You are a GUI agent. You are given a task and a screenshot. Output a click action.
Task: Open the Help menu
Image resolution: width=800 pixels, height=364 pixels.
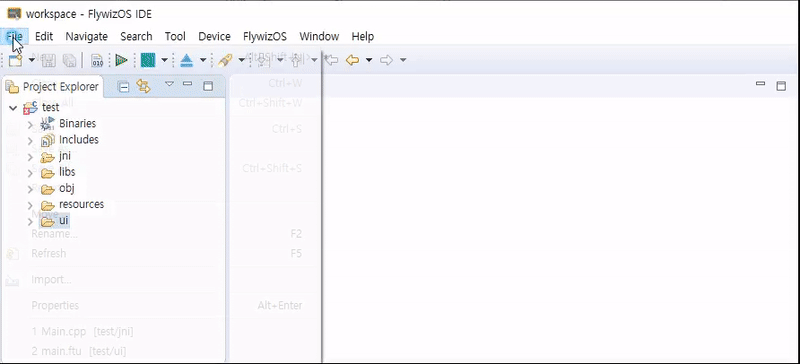click(x=363, y=36)
